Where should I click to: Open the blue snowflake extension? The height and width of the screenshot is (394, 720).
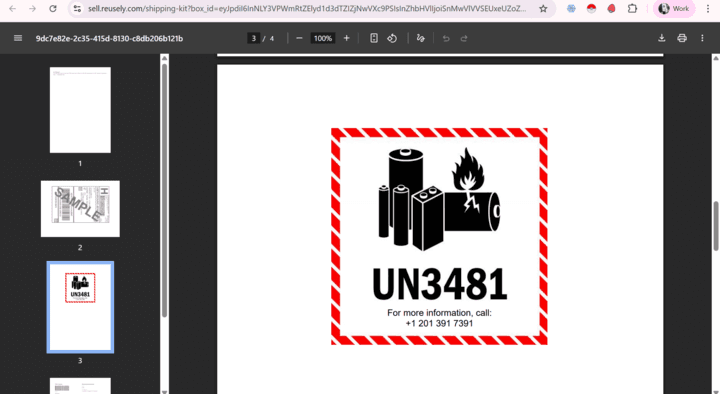571,9
